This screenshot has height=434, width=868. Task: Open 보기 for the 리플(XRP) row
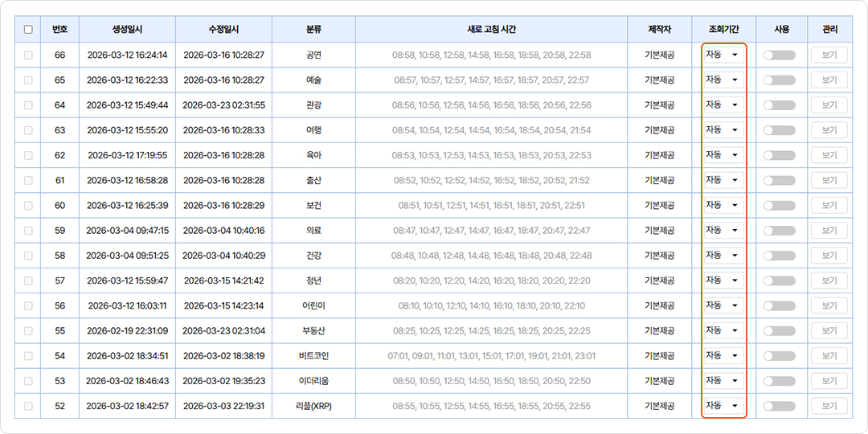point(829,406)
